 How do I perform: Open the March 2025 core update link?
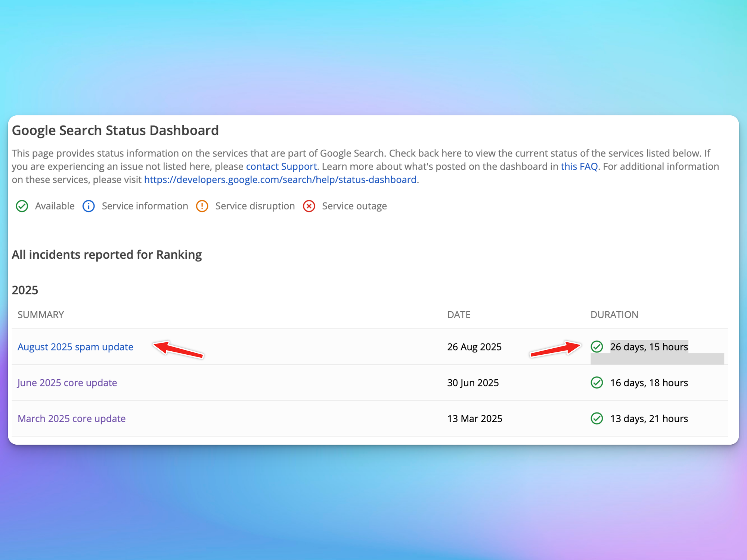pos(71,419)
